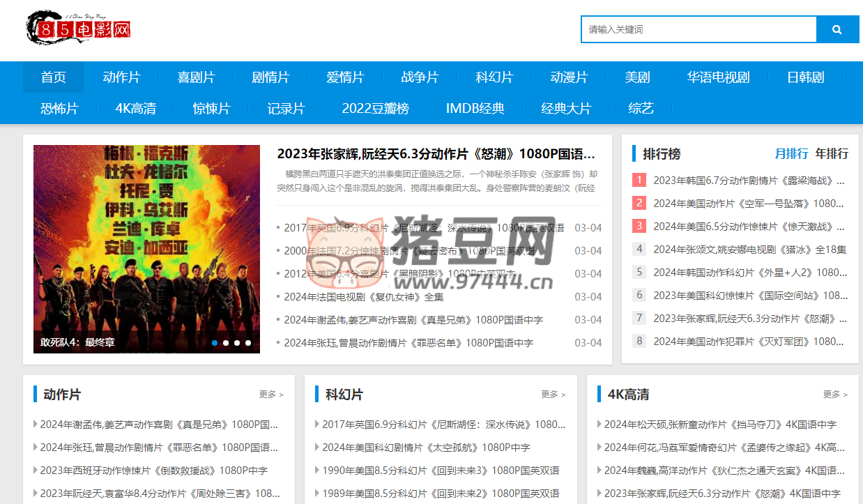Open the 《疑云密布》 link
863x504 pixels.
coord(409,251)
